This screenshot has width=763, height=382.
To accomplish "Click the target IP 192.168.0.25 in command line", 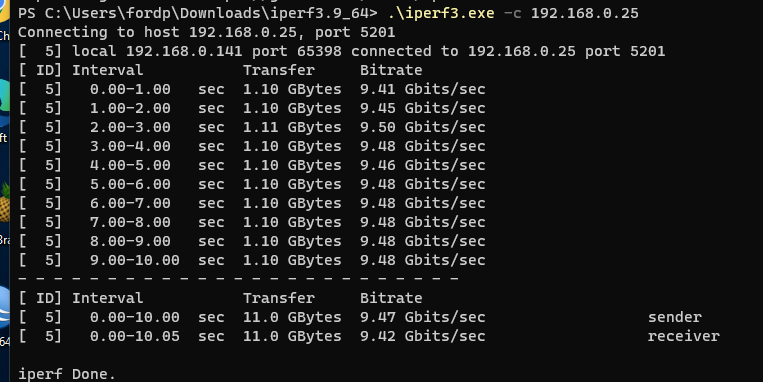I will point(584,13).
